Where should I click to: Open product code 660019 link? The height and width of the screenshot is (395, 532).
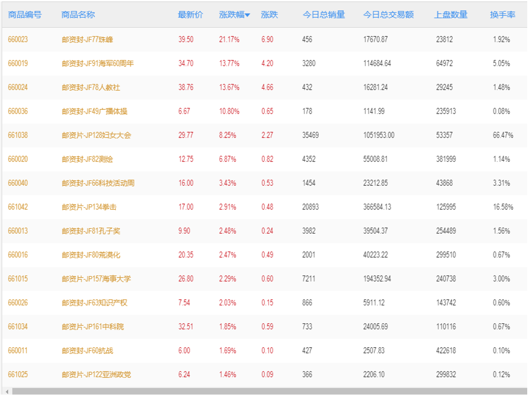point(18,64)
